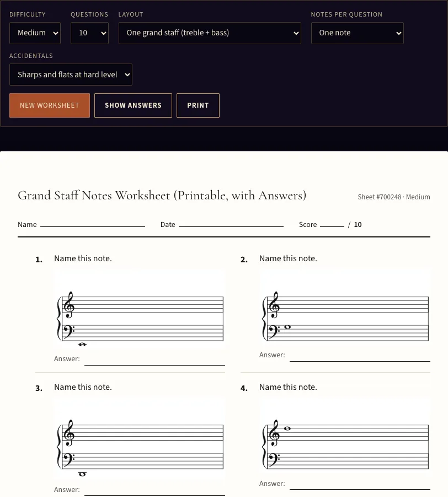Click the whole note in question 3
This screenshot has height=497, width=448.
click(x=82, y=474)
